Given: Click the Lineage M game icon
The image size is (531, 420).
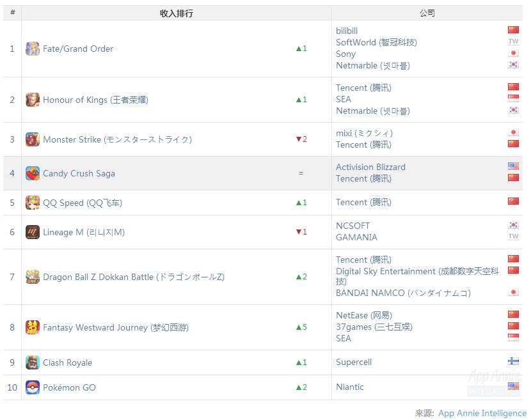Looking at the screenshot, I should pyautogui.click(x=33, y=232).
